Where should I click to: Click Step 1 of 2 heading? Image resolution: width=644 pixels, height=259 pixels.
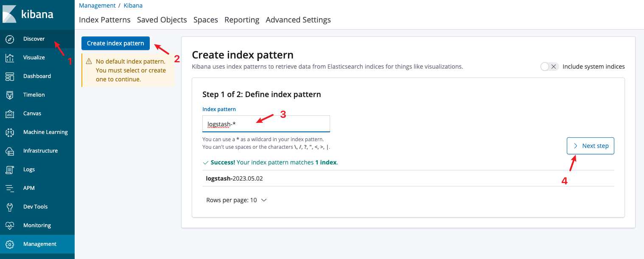[x=262, y=95]
